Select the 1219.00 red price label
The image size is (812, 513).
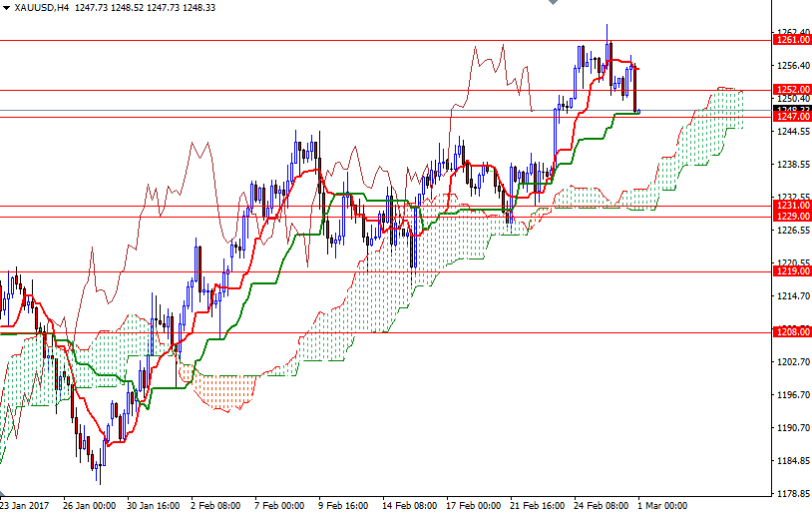point(792,270)
